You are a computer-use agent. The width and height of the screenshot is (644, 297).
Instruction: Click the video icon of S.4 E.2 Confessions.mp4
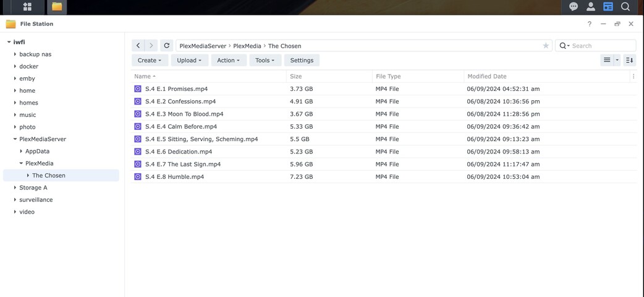138,101
